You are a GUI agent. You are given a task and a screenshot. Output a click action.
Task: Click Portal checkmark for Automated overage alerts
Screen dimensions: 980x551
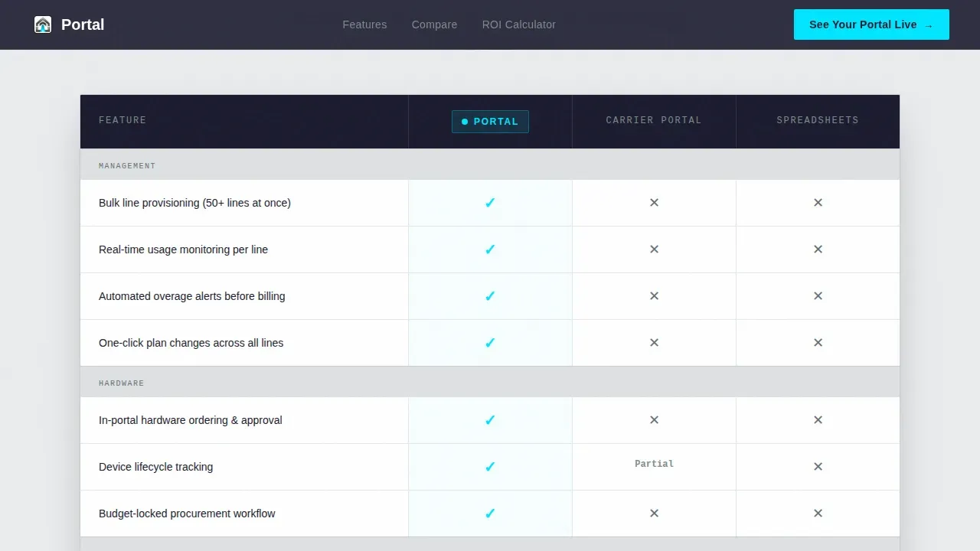click(490, 296)
